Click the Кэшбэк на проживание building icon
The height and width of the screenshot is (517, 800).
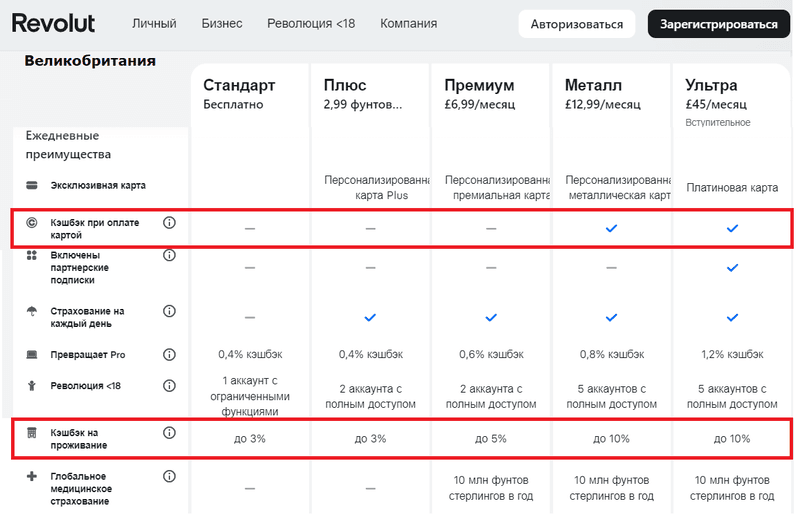coord(32,433)
